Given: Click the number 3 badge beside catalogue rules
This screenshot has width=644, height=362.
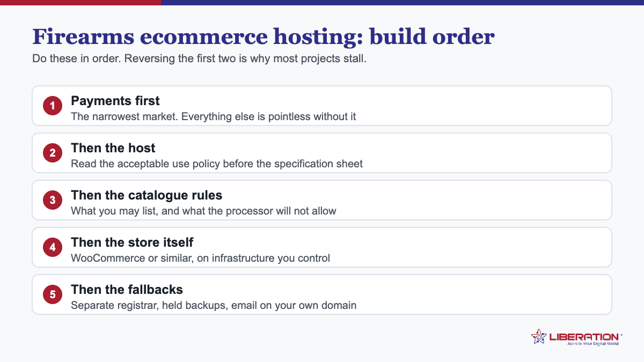Looking at the screenshot, I should pos(53,200).
